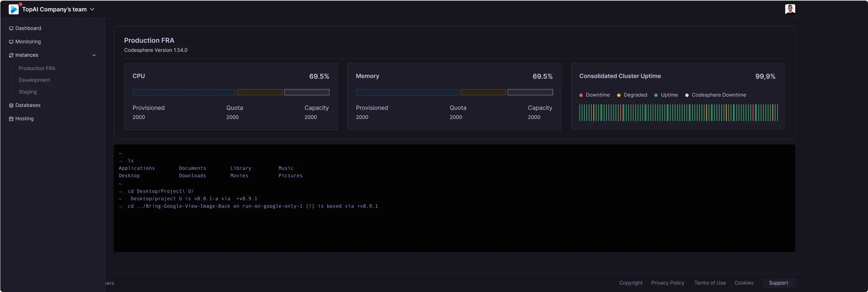Image resolution: width=868 pixels, height=292 pixels.
Task: Click the red Downtime legend dot
Action: (x=581, y=95)
